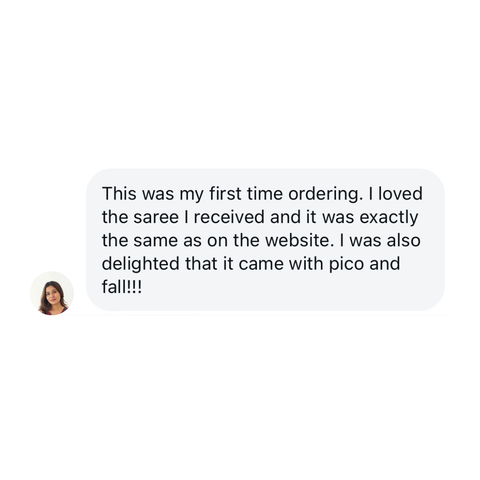The width and height of the screenshot is (480, 480).
Task: Click the word 'delighted' in the review
Action: click(x=141, y=264)
